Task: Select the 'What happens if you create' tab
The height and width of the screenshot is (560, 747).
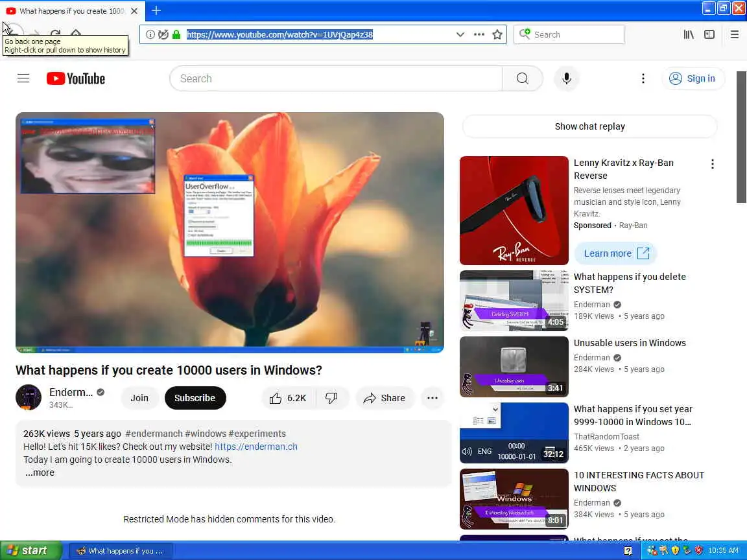Action: 71,10
